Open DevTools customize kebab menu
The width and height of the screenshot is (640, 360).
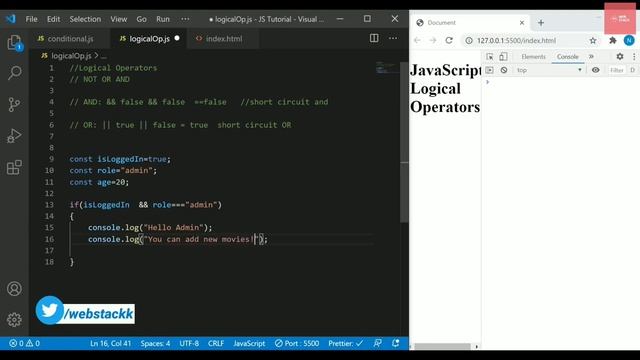click(x=634, y=57)
